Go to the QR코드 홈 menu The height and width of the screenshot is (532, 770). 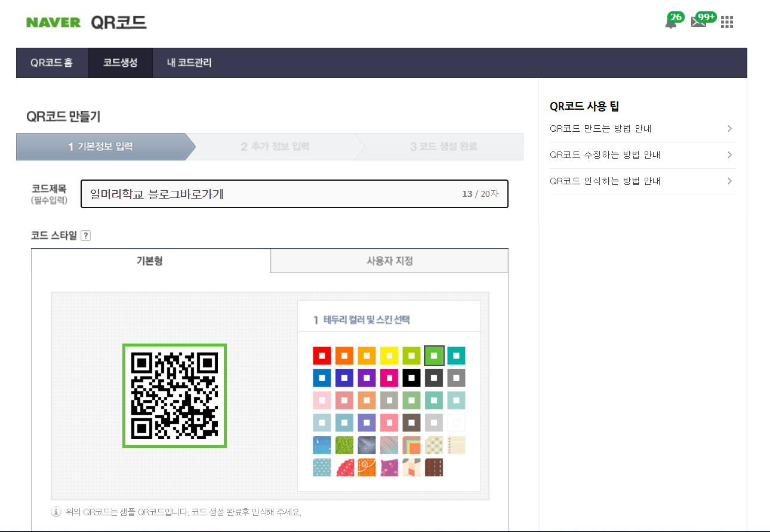pyautogui.click(x=52, y=63)
